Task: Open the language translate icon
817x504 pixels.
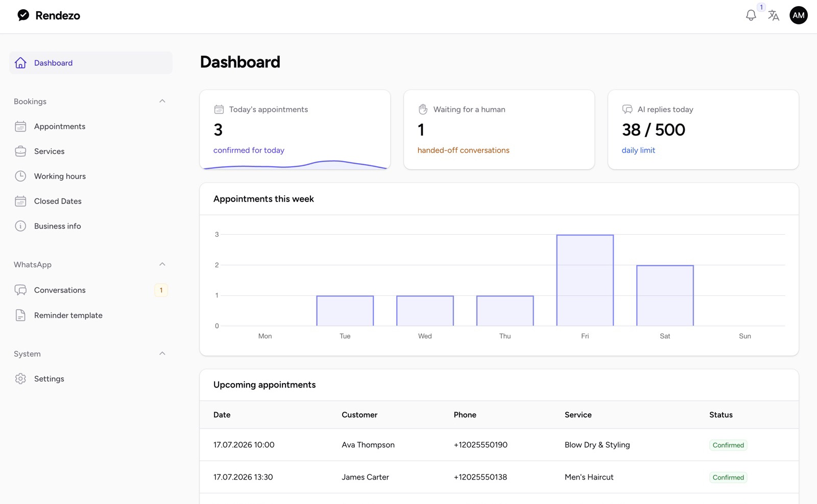Action: coord(774,15)
